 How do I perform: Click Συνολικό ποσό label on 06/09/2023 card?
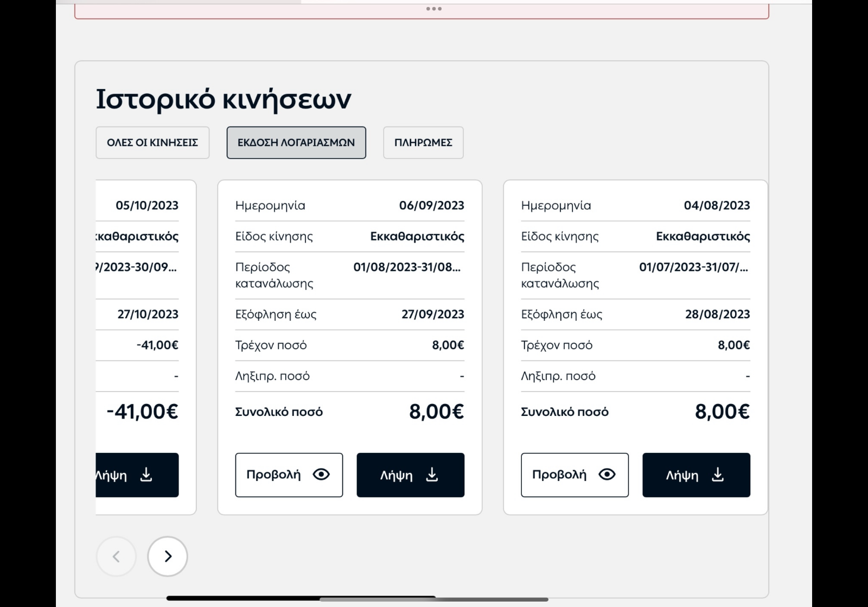pyautogui.click(x=279, y=412)
